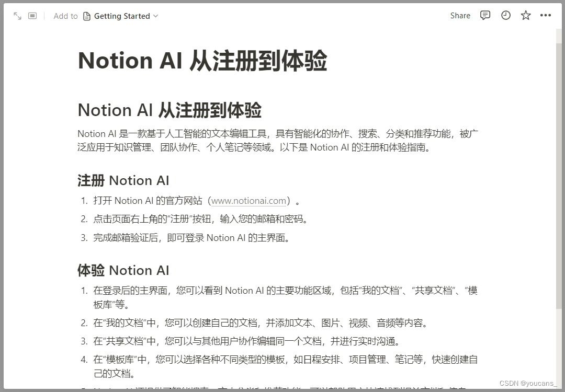
Task: Click the Share button
Action: [460, 16]
